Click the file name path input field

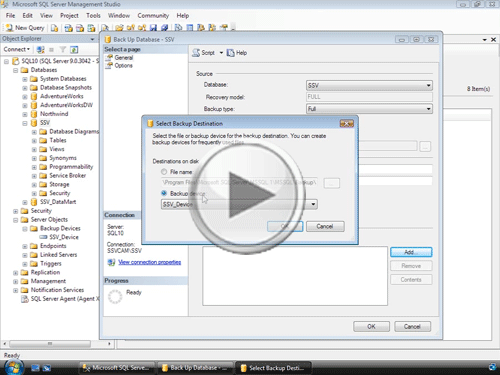click(x=239, y=182)
